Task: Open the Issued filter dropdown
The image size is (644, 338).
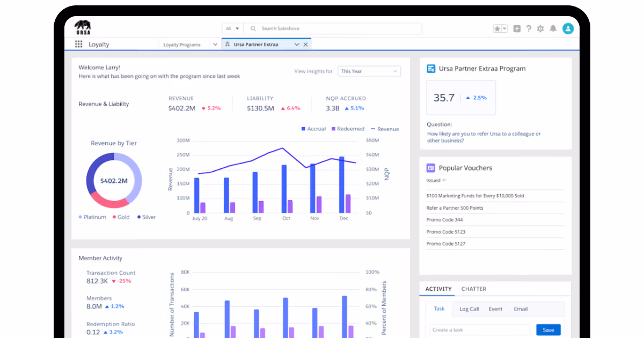Action: click(436, 180)
